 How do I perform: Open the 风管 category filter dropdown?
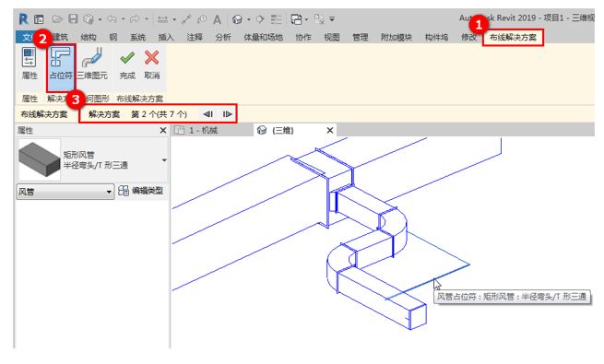tap(65, 192)
